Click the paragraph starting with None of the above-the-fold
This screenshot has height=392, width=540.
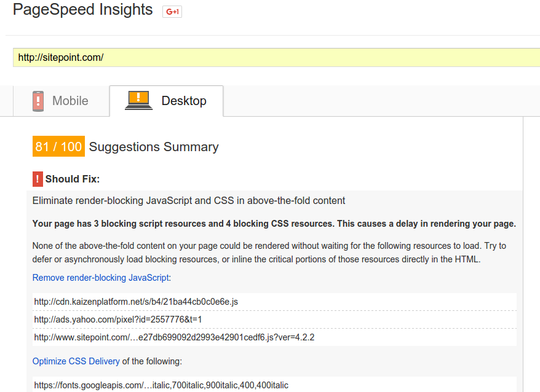click(x=269, y=252)
